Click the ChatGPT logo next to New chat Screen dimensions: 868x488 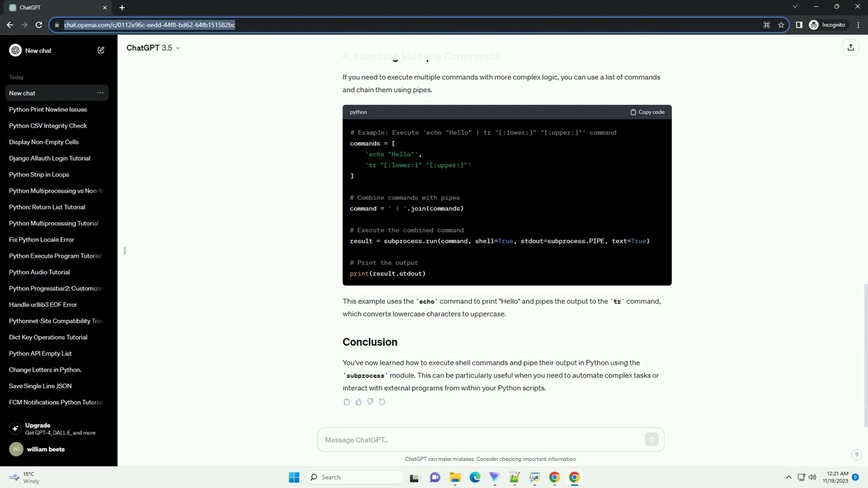[15, 50]
